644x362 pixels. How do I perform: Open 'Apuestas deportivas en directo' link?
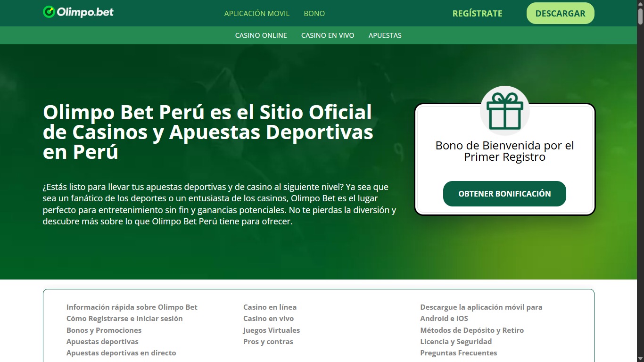coord(121,353)
